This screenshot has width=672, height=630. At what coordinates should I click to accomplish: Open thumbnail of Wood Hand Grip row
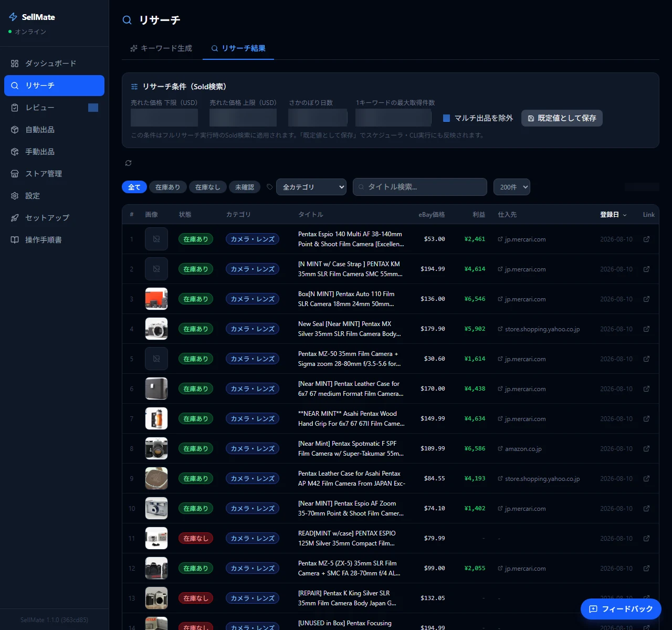pyautogui.click(x=156, y=418)
